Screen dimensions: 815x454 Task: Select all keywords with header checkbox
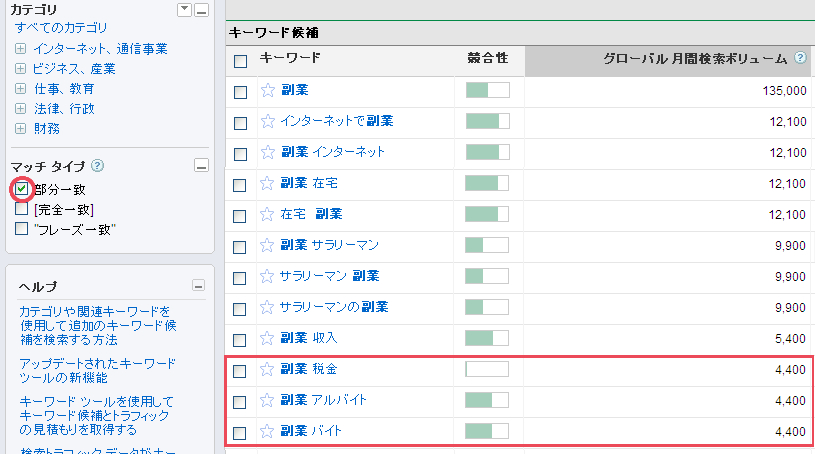240,60
